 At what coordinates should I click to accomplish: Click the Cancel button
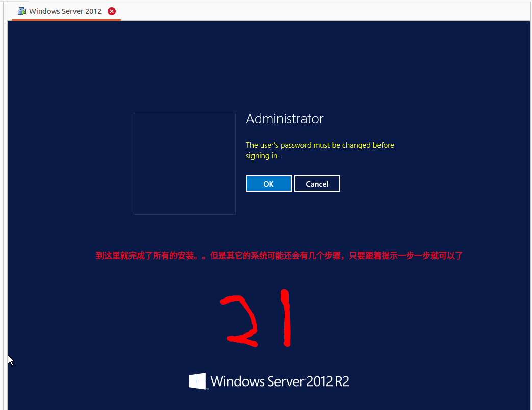317,184
